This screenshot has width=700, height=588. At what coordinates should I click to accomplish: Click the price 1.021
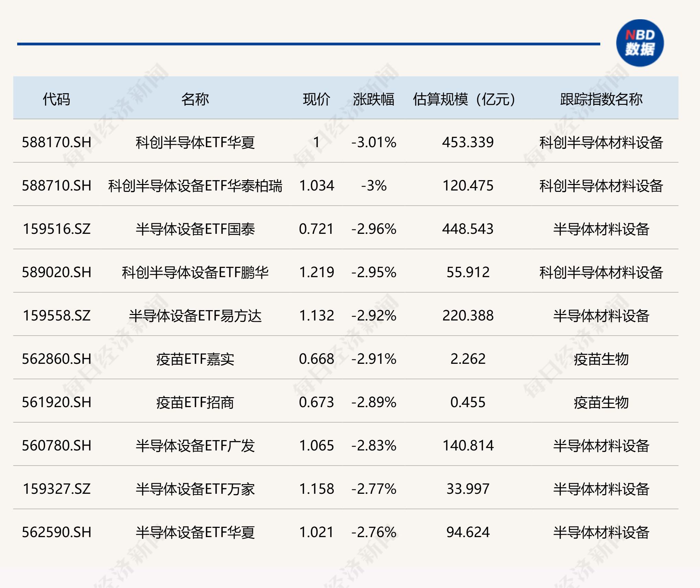[317, 532]
